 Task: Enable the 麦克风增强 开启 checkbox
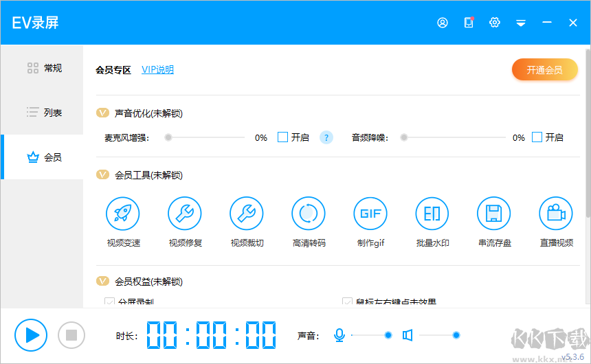coord(282,137)
